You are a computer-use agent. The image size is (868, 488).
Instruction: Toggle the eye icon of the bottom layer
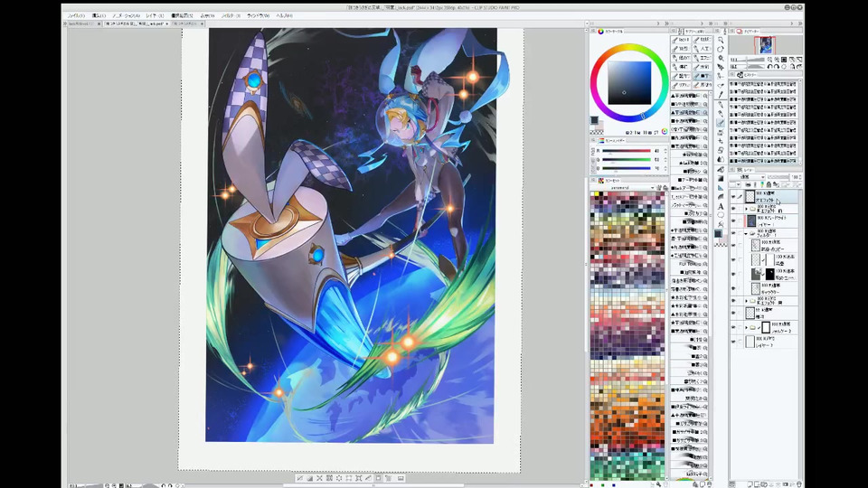(x=733, y=342)
